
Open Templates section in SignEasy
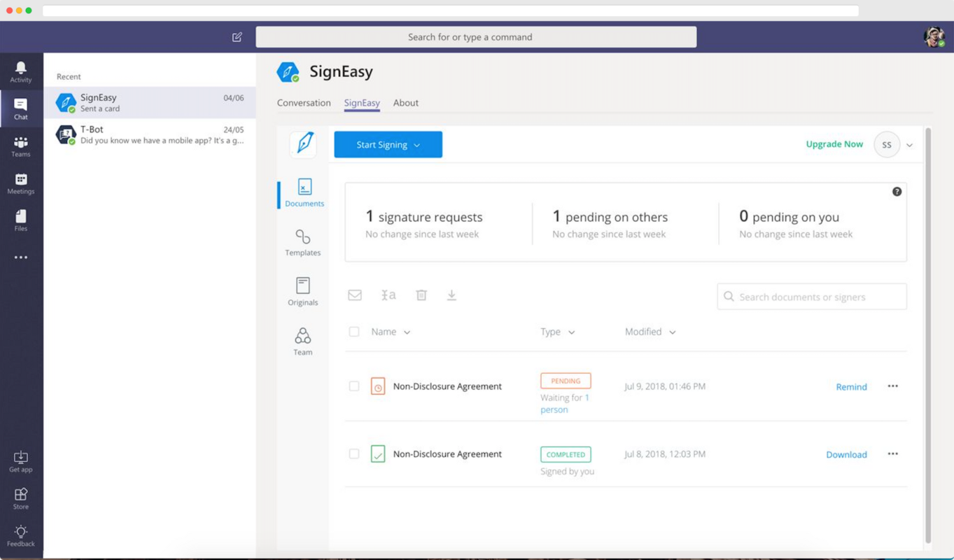click(x=303, y=243)
